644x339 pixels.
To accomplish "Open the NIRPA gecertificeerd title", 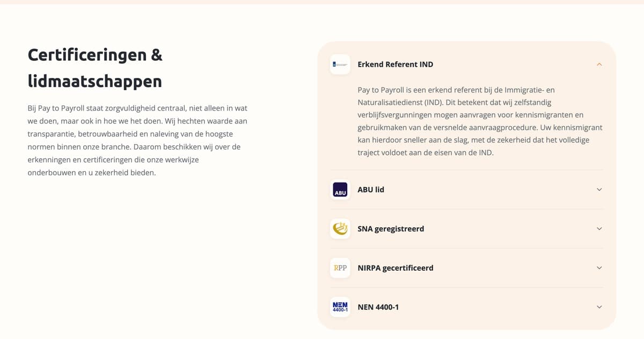I will pyautogui.click(x=396, y=268).
